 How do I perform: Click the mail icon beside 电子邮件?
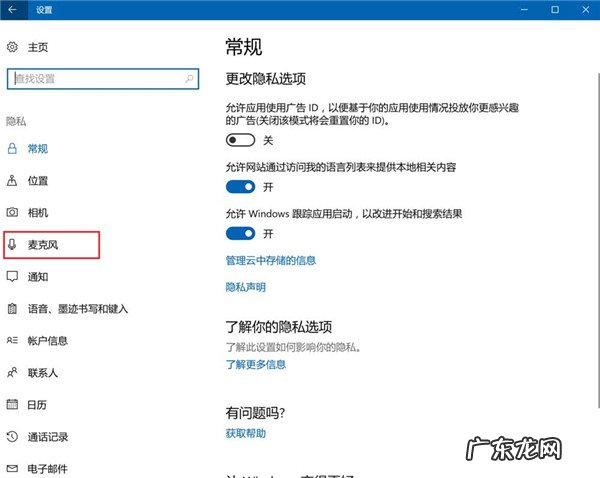tap(12, 468)
